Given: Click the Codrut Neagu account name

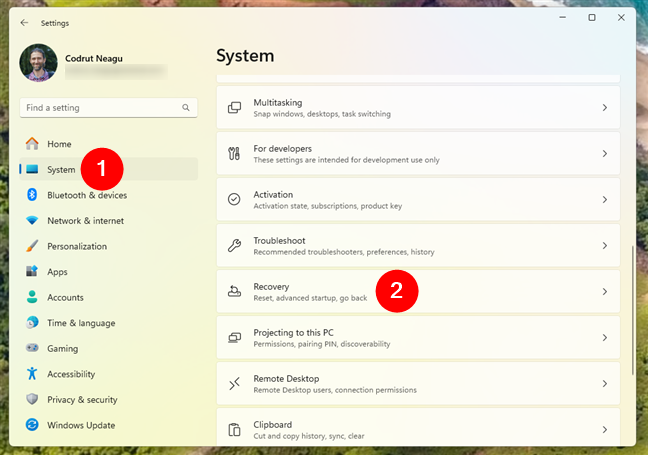Looking at the screenshot, I should point(94,58).
